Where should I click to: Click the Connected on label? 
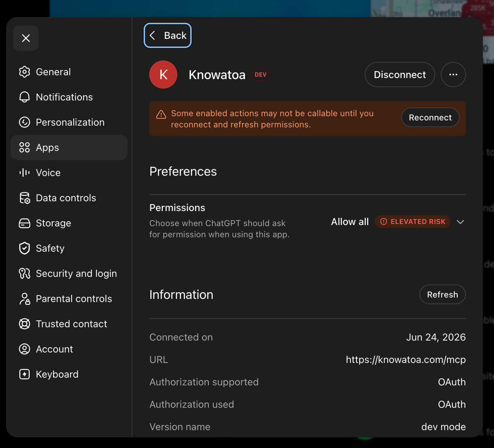click(x=181, y=337)
